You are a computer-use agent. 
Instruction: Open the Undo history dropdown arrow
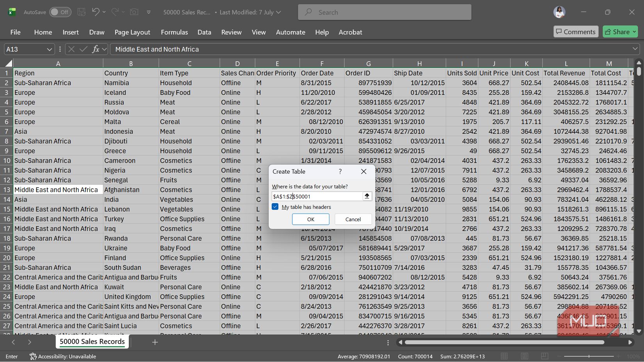tap(104, 12)
